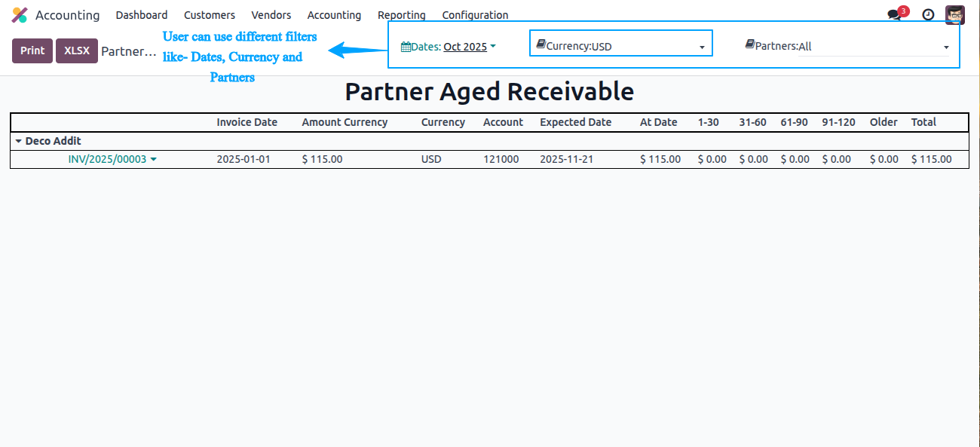Click the 61-90 column header
Image resolution: width=980 pixels, height=447 pixels.
click(794, 122)
